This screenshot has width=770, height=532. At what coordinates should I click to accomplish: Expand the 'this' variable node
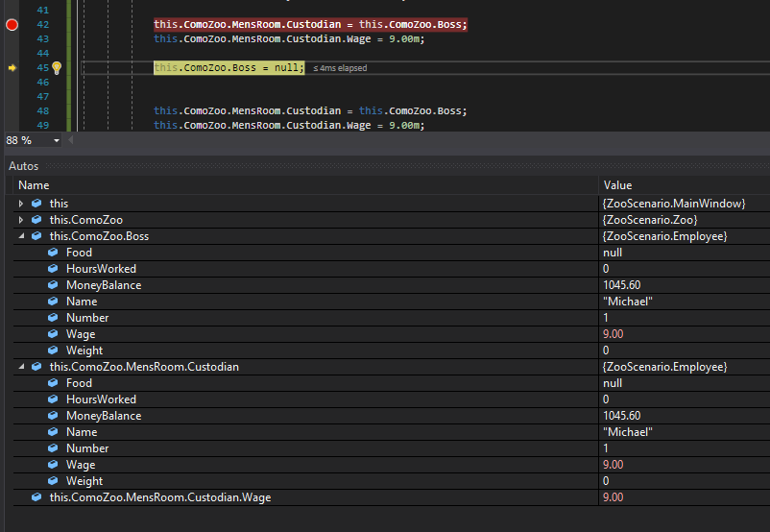(x=21, y=204)
